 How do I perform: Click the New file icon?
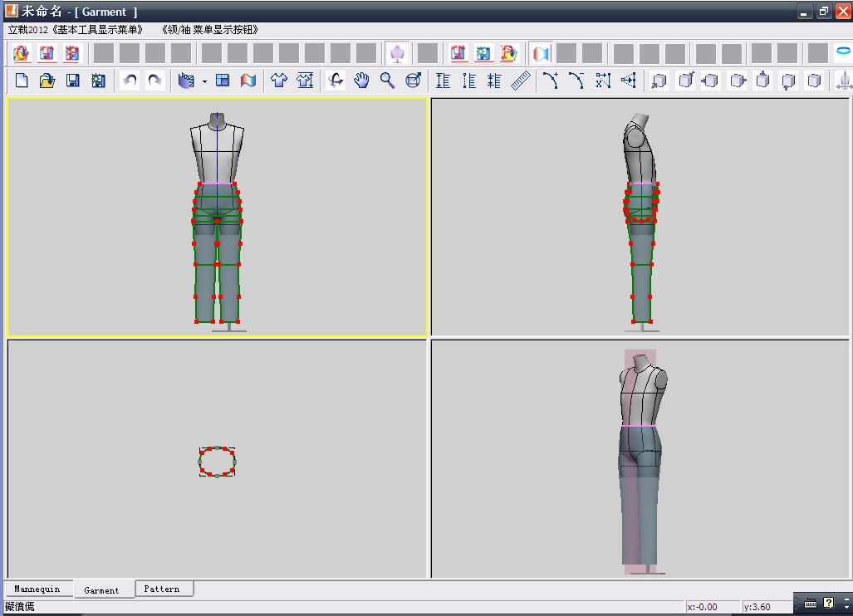pos(22,81)
